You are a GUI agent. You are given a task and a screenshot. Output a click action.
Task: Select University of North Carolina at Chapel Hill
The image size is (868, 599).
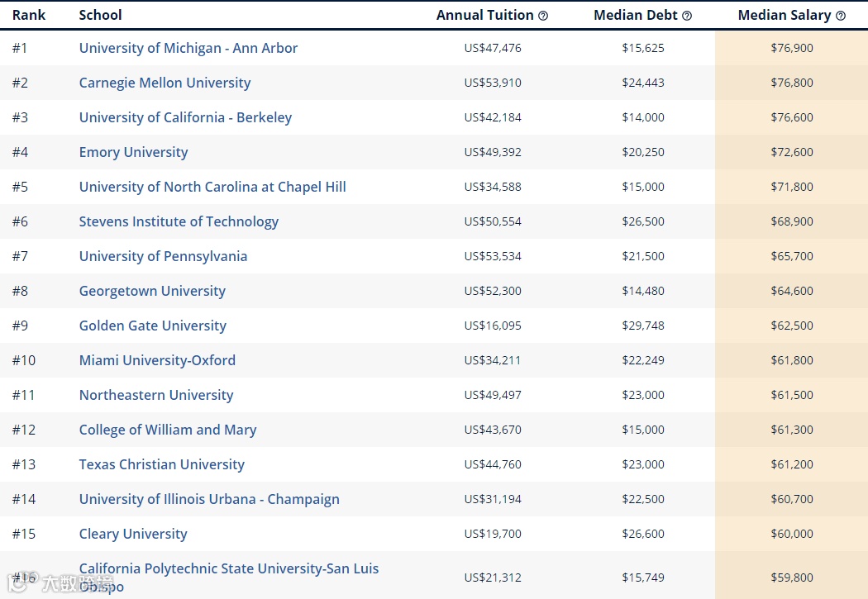click(x=212, y=187)
